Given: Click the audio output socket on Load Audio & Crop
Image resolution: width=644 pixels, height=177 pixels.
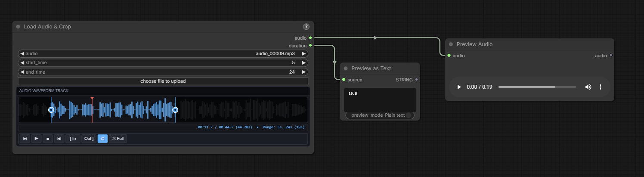Looking at the screenshot, I should [x=310, y=38].
